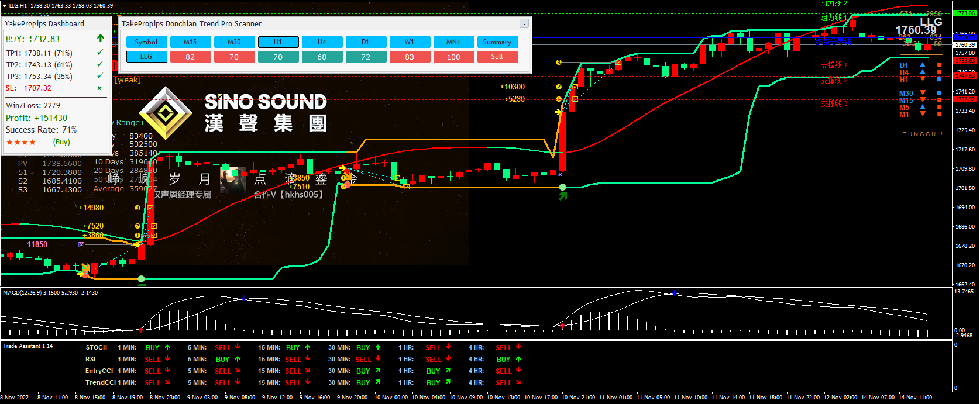Click the +10300 profit label on chart
Screen dimensions: 980x404
pos(512,87)
